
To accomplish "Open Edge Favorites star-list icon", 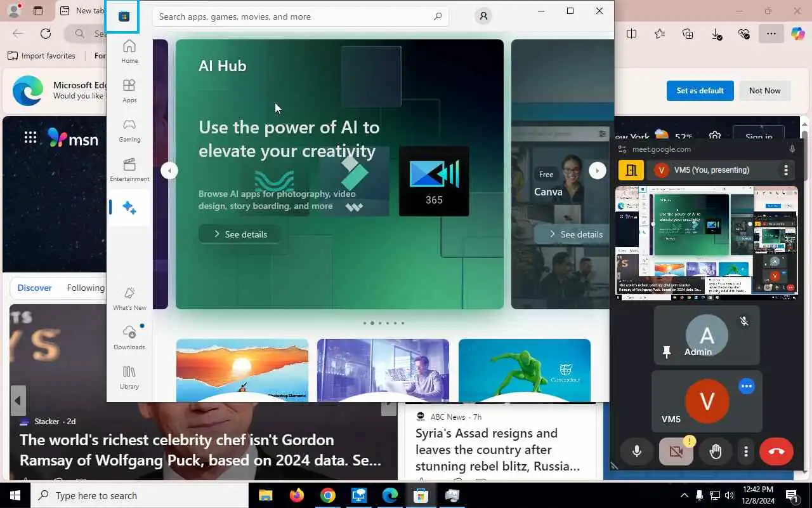I will click(660, 34).
